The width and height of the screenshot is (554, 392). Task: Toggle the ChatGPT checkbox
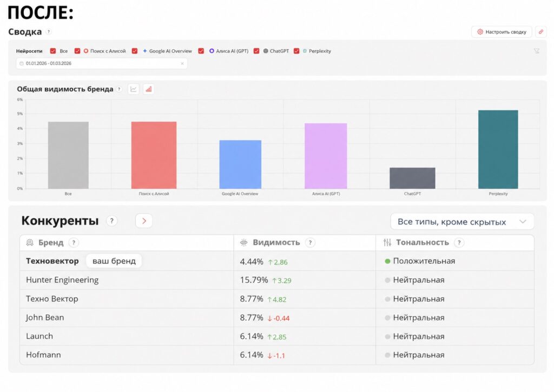click(256, 51)
